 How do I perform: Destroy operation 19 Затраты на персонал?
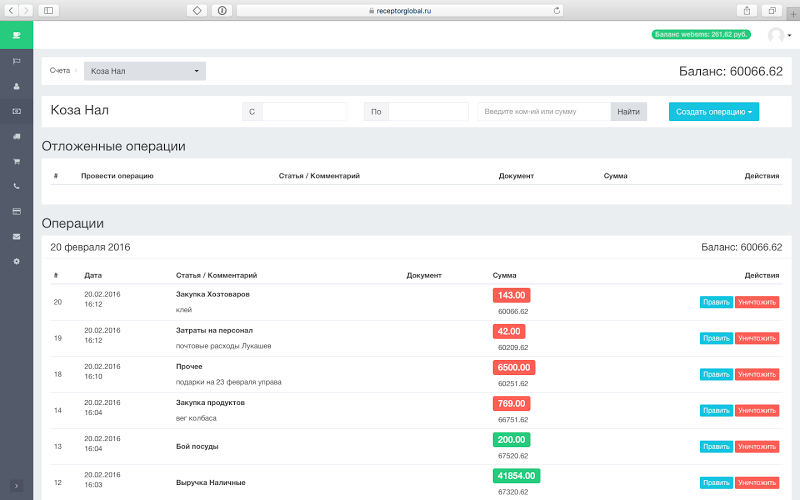pyautogui.click(x=757, y=338)
